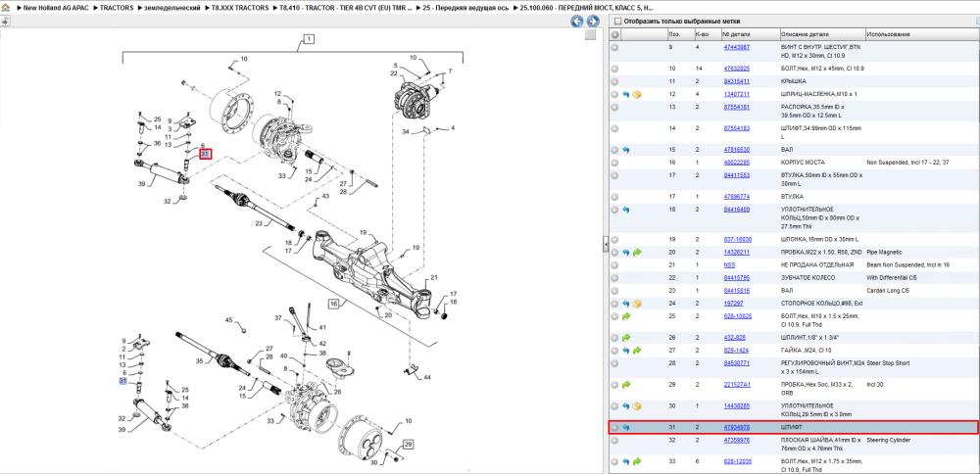
Task: Click the green arrow icon for 628-10025
Action: pos(626,316)
